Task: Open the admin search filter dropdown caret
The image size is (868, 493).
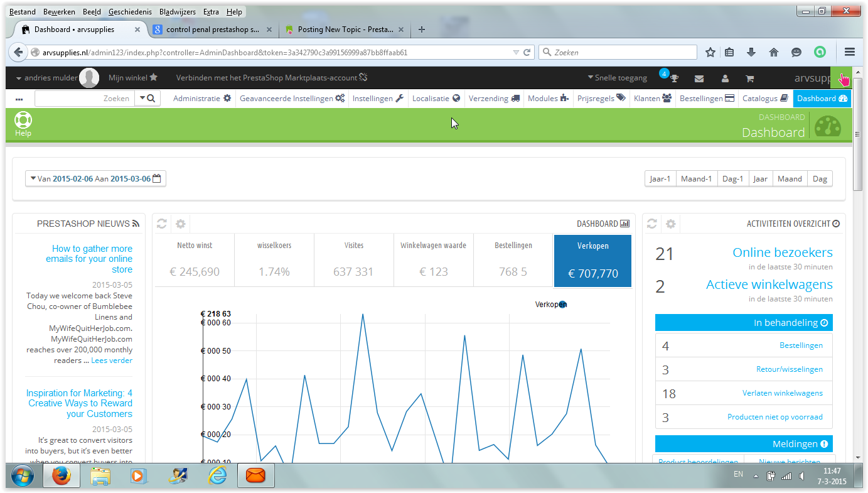Action: pos(142,98)
